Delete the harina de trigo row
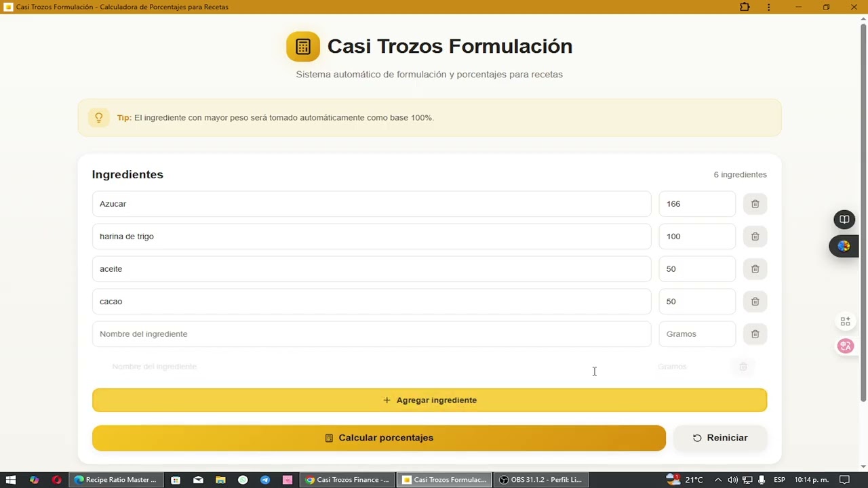This screenshot has height=488, width=868. point(755,237)
